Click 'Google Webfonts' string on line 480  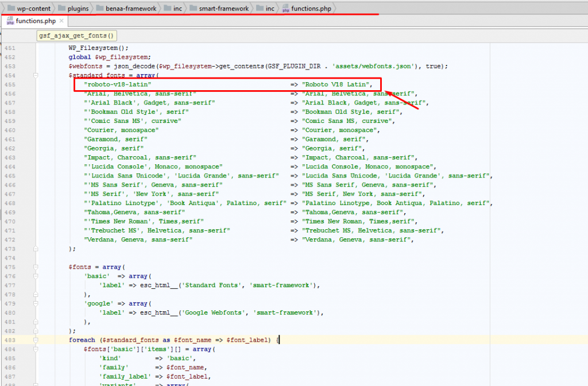click(x=214, y=312)
